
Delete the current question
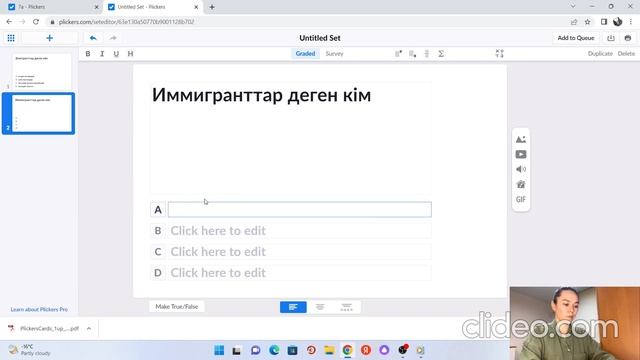pyautogui.click(x=626, y=53)
